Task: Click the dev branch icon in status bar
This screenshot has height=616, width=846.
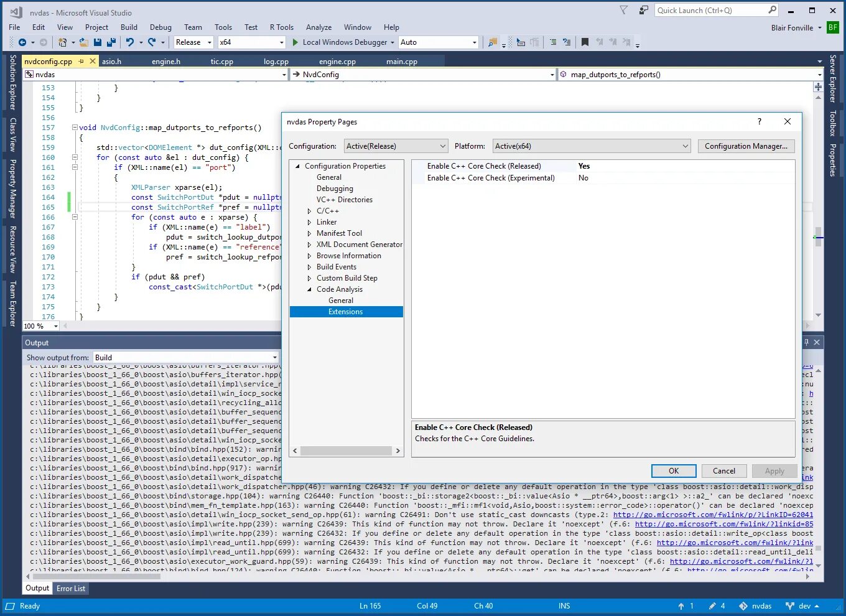Action: [790, 606]
